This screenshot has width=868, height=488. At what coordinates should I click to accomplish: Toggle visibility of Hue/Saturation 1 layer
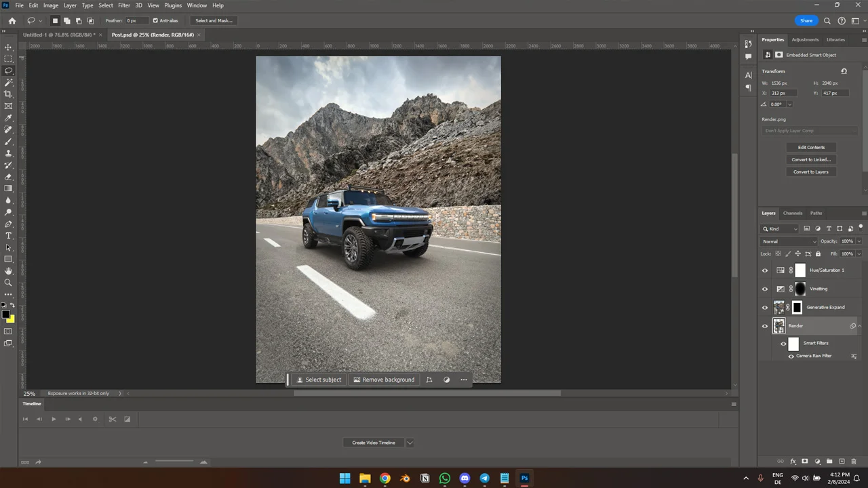[765, 270]
